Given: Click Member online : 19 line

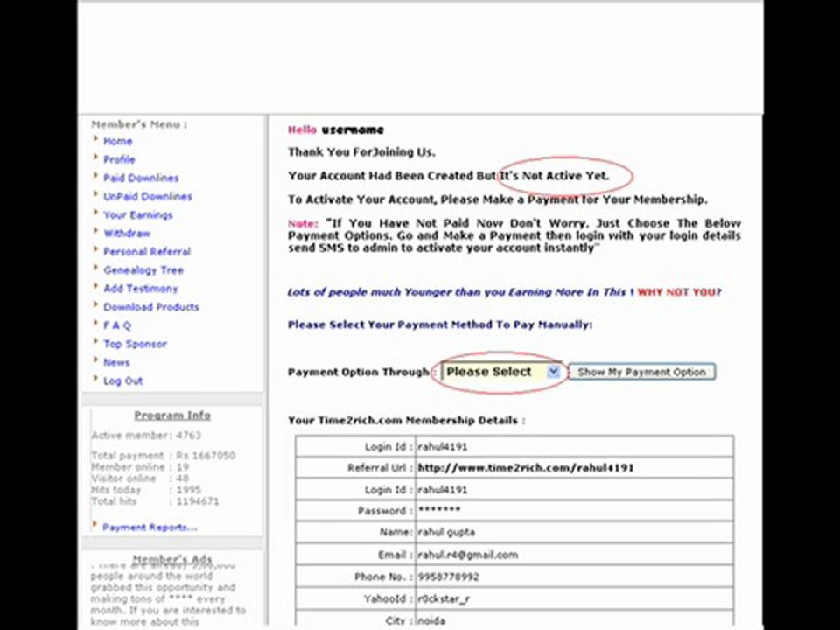Looking at the screenshot, I should click(140, 466).
